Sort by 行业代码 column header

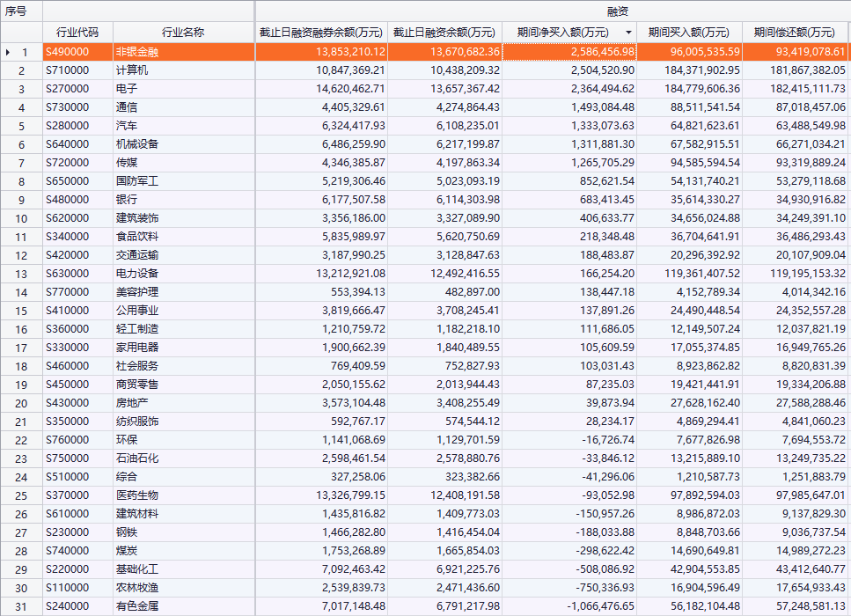[77, 33]
